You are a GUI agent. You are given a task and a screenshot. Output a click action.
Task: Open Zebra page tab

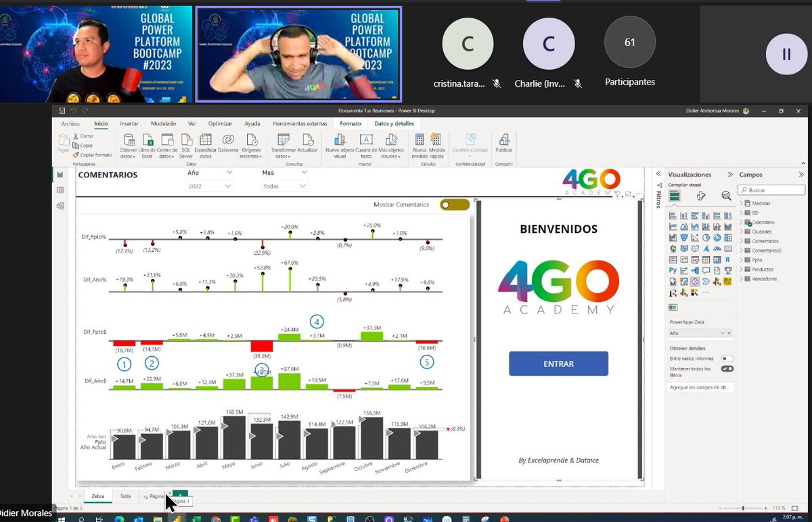click(98, 496)
